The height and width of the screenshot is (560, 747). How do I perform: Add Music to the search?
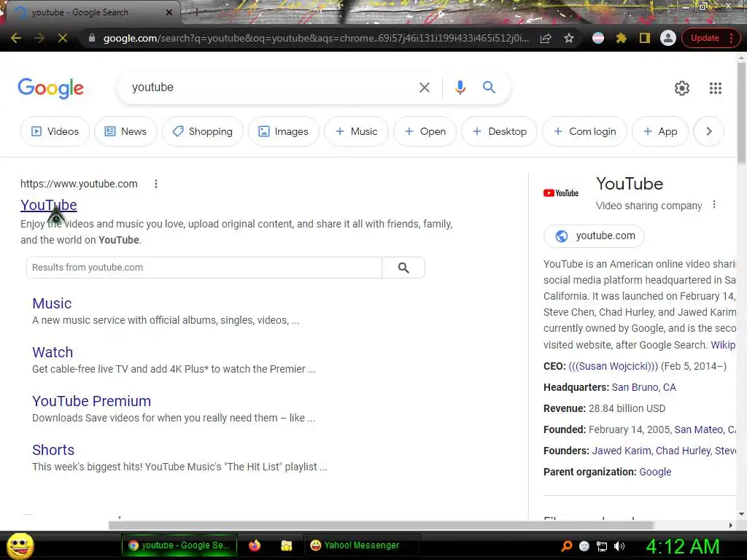pyautogui.click(x=356, y=131)
